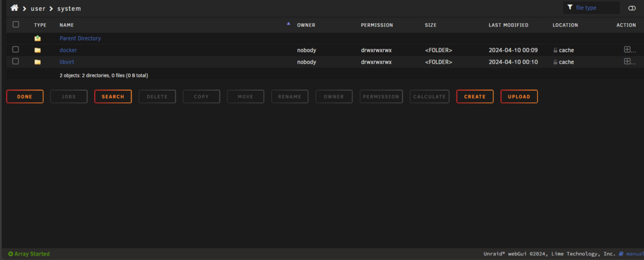Click the SEARCH button
The height and width of the screenshot is (260, 644).
point(113,97)
